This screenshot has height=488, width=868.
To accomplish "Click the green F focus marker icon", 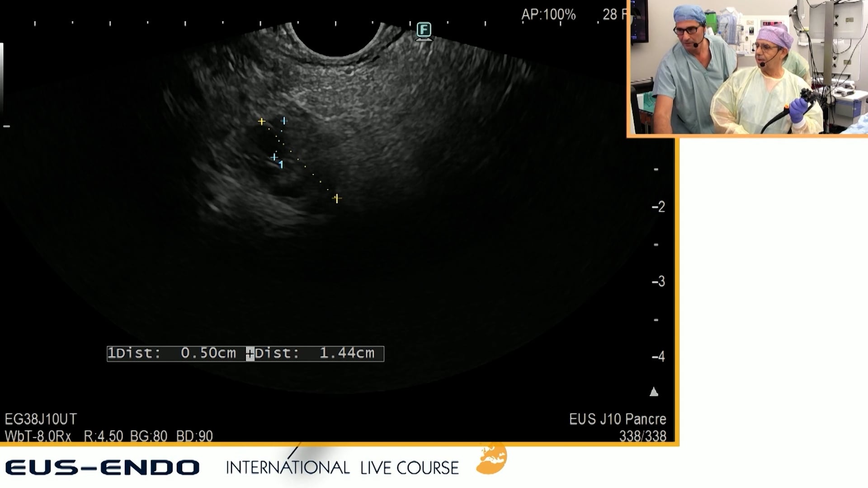I will pos(424,30).
